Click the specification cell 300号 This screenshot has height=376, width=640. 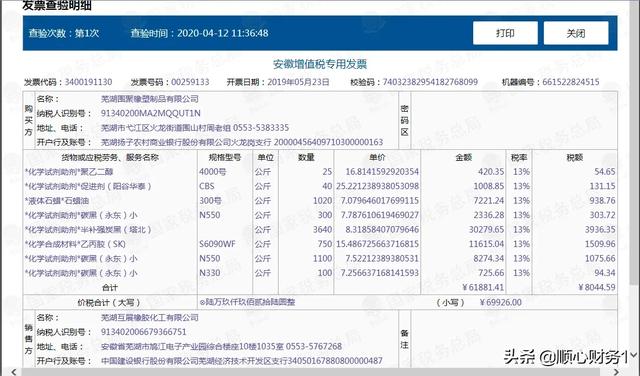211,201
